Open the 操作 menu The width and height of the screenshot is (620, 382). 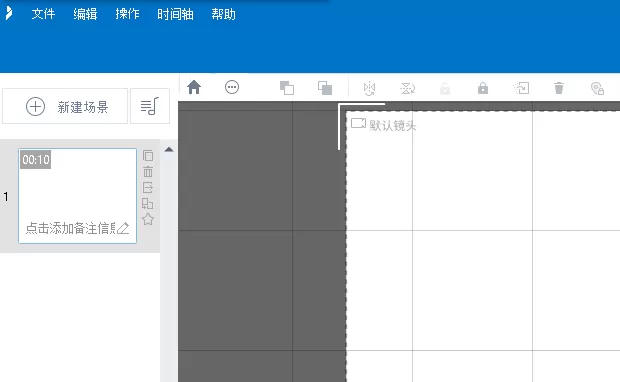(127, 14)
